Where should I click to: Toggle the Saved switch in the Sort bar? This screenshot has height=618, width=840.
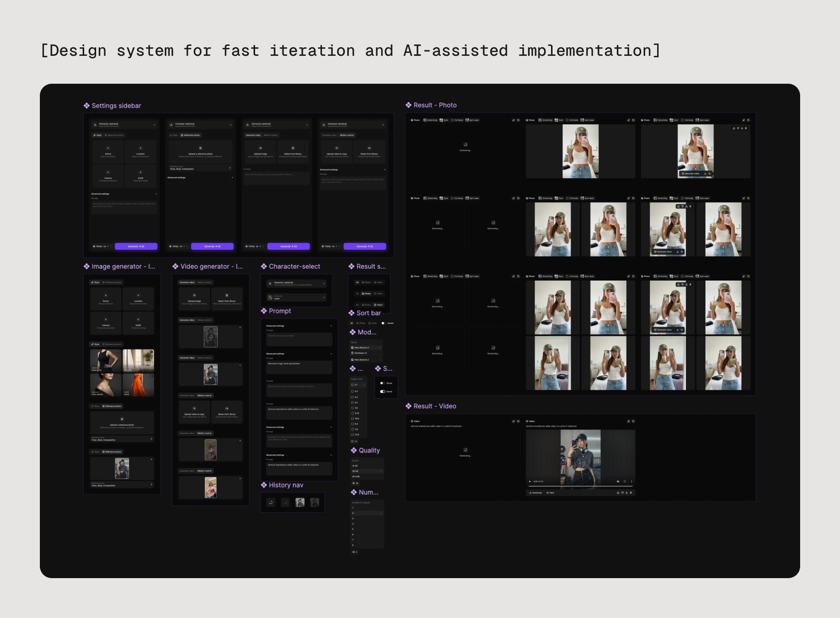383,323
